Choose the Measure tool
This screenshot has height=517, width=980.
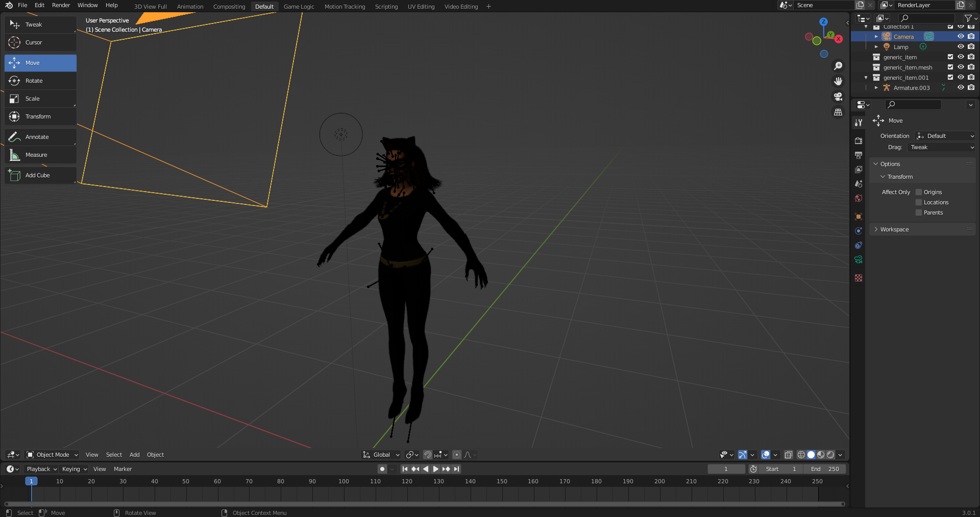(40, 155)
